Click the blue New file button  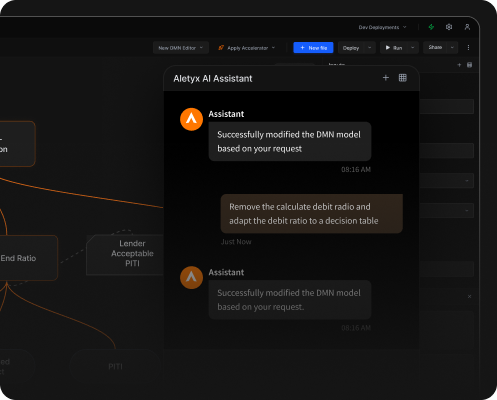click(313, 48)
